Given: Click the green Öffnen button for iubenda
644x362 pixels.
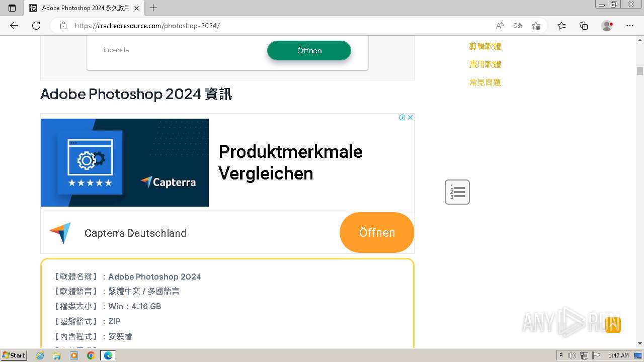Looking at the screenshot, I should point(309,50).
